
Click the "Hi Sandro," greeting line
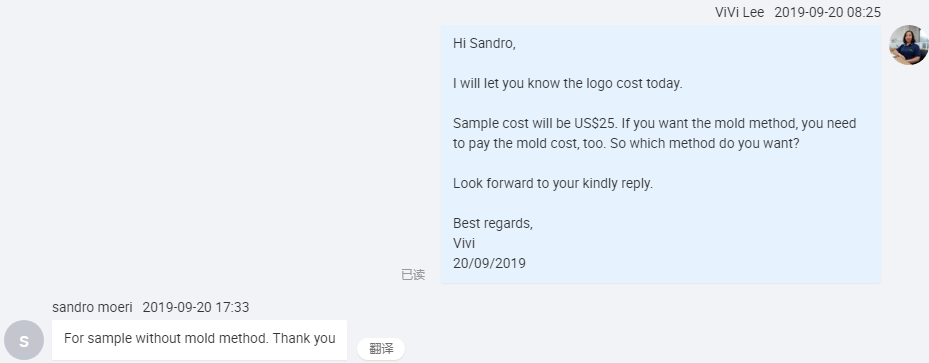484,43
